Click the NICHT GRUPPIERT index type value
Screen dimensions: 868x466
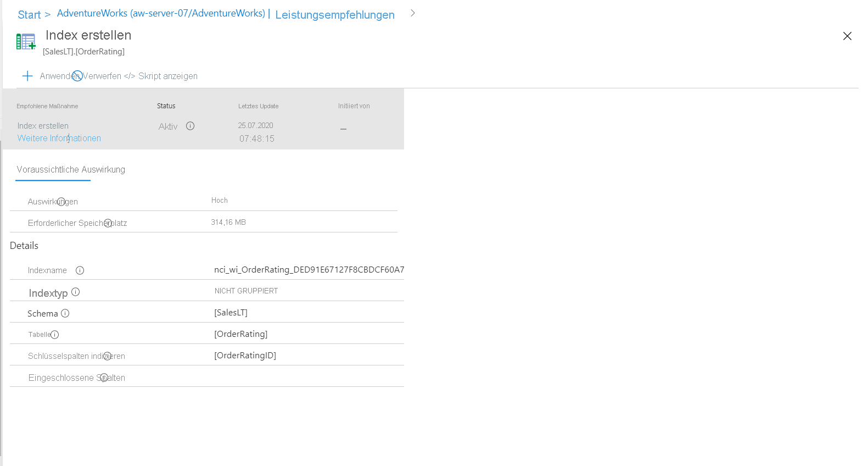246,291
